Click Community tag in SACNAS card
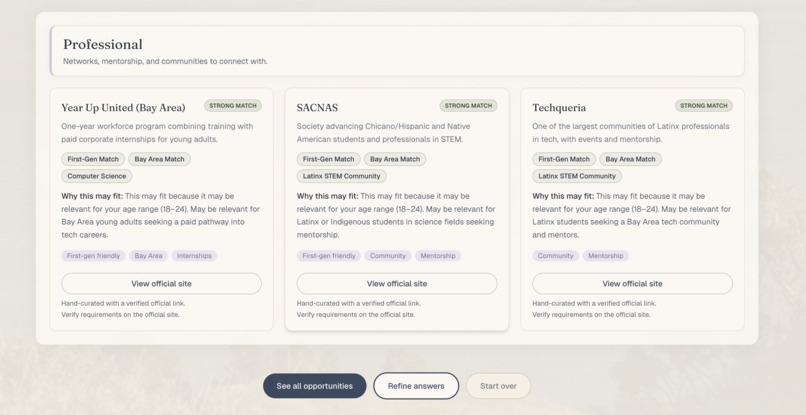This screenshot has height=415, width=806. pyautogui.click(x=388, y=256)
